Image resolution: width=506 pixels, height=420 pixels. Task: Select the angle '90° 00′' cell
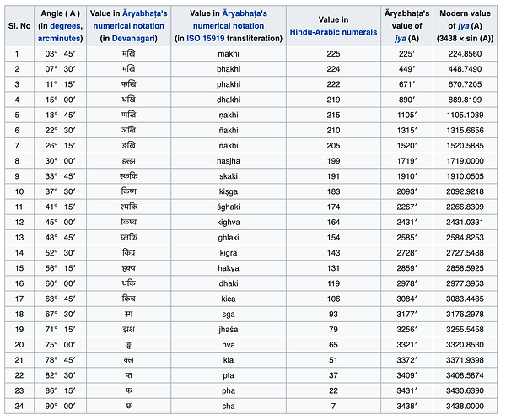61,407
